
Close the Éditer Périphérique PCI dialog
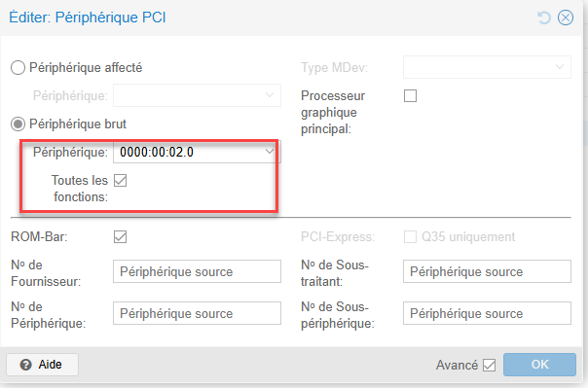coord(566,18)
